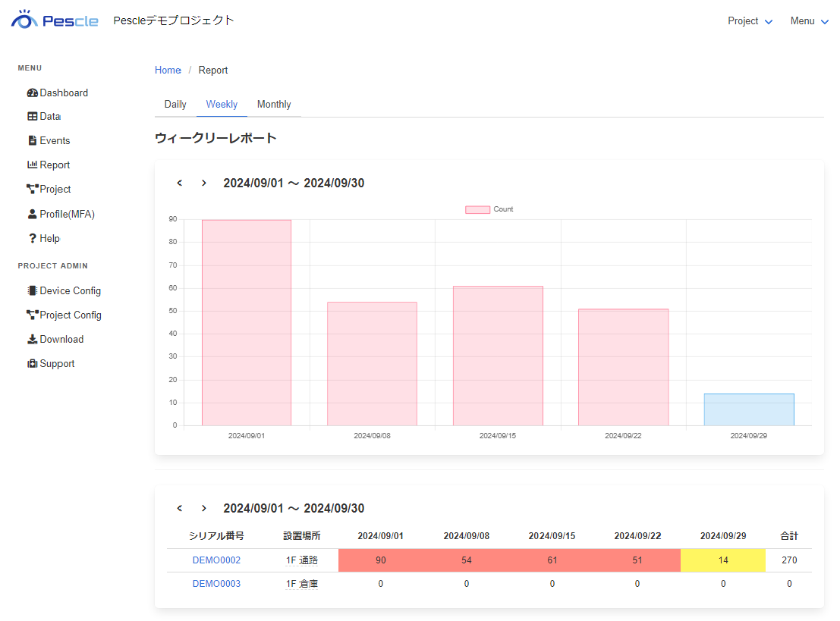
Task: Click the Support medkit icon in sidebar
Action: (x=32, y=364)
